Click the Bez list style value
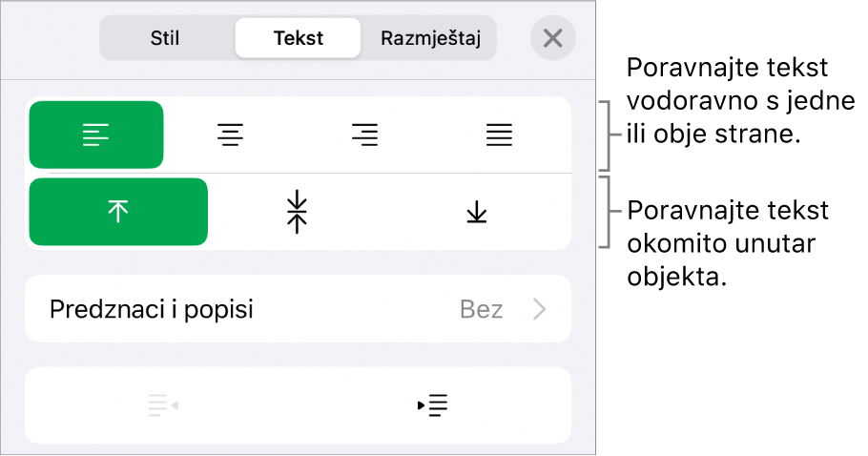 pos(481,309)
